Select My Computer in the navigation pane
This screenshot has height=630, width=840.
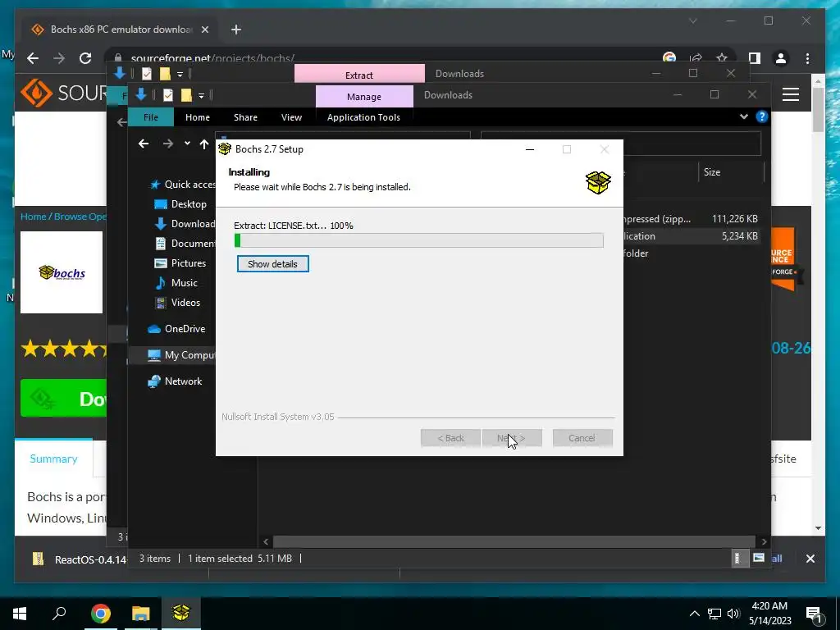click(181, 355)
